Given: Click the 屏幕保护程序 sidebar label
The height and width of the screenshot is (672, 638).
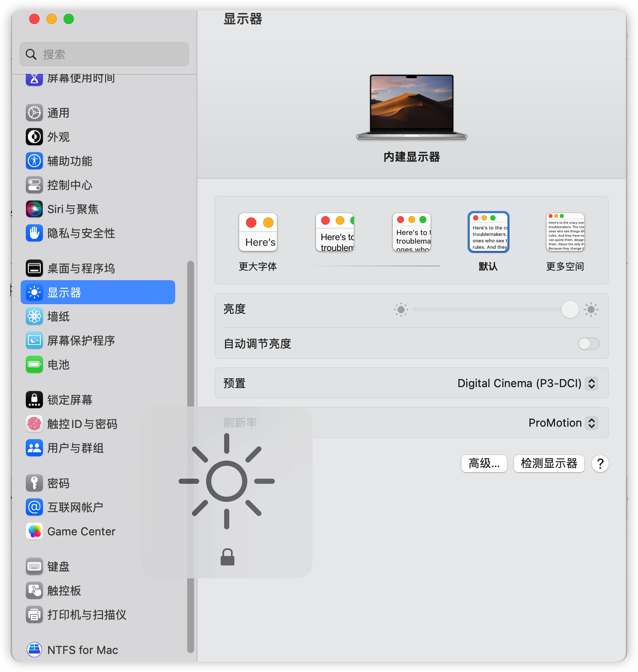Looking at the screenshot, I should [81, 341].
